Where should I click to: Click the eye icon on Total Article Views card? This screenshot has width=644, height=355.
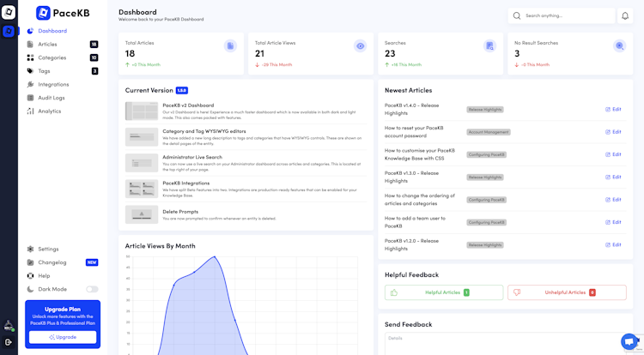pos(360,46)
